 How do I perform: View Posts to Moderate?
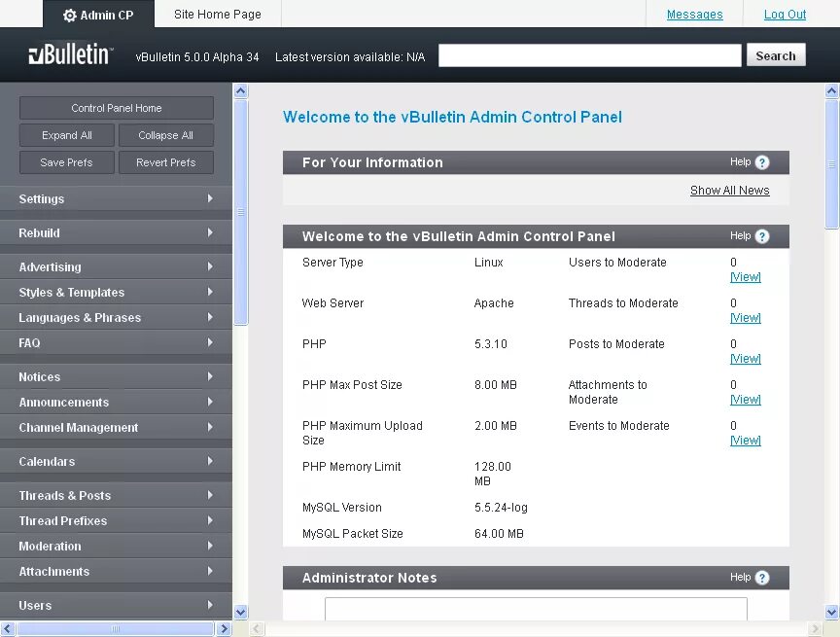[x=745, y=359]
